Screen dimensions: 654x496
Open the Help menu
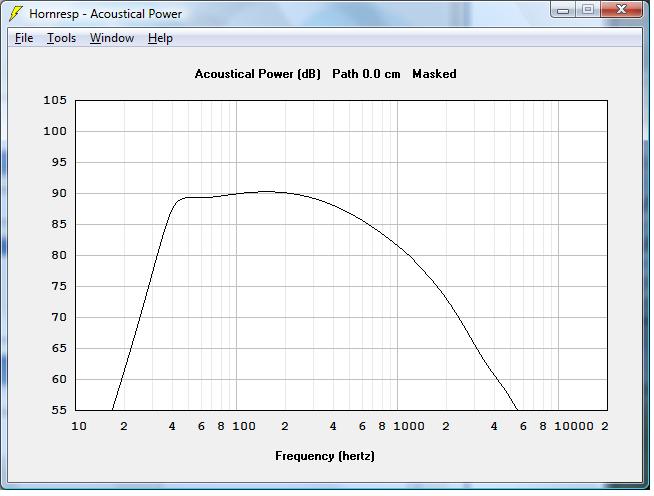(x=160, y=38)
